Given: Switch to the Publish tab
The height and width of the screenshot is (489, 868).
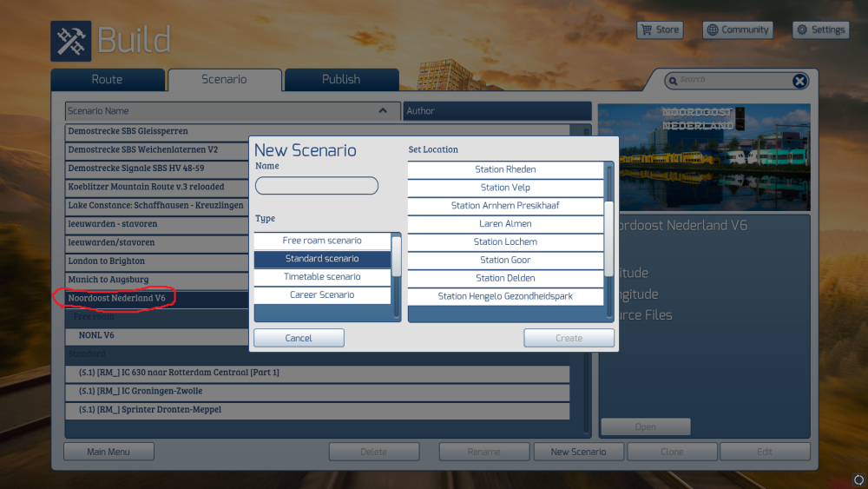Looking at the screenshot, I should (340, 80).
